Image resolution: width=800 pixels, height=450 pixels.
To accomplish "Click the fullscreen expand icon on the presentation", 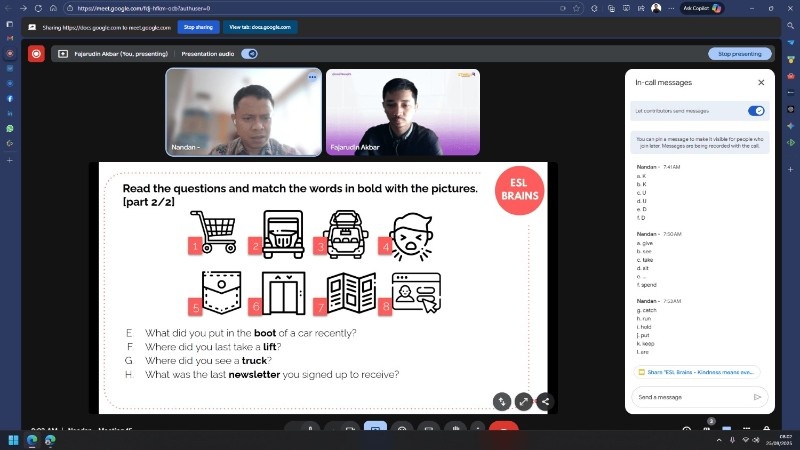I will pos(523,402).
